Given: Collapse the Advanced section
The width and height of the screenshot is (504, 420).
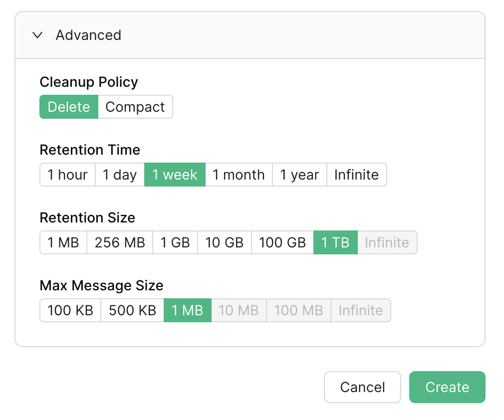Looking at the screenshot, I should click(x=37, y=35).
